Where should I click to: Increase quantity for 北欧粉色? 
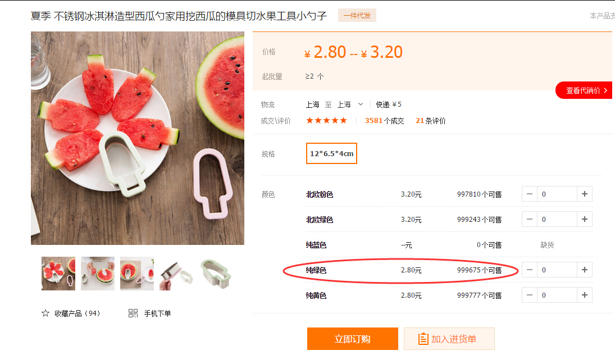[x=585, y=194]
